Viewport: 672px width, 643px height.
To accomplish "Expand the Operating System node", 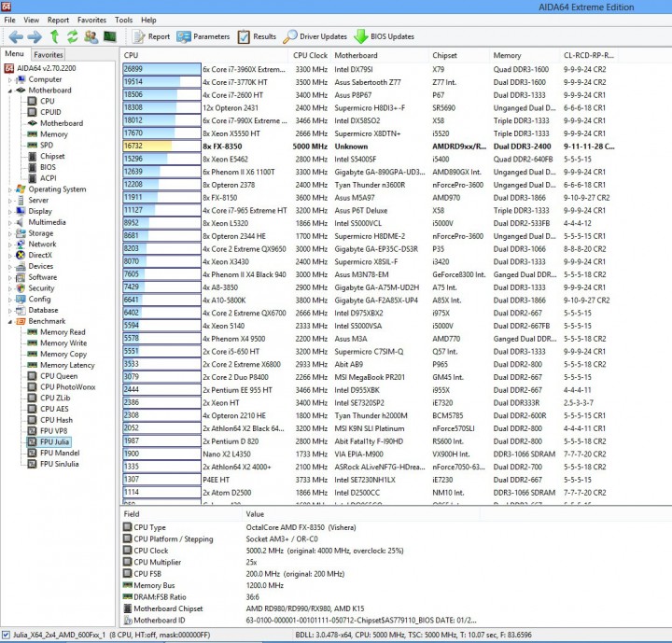I will pos(9,189).
